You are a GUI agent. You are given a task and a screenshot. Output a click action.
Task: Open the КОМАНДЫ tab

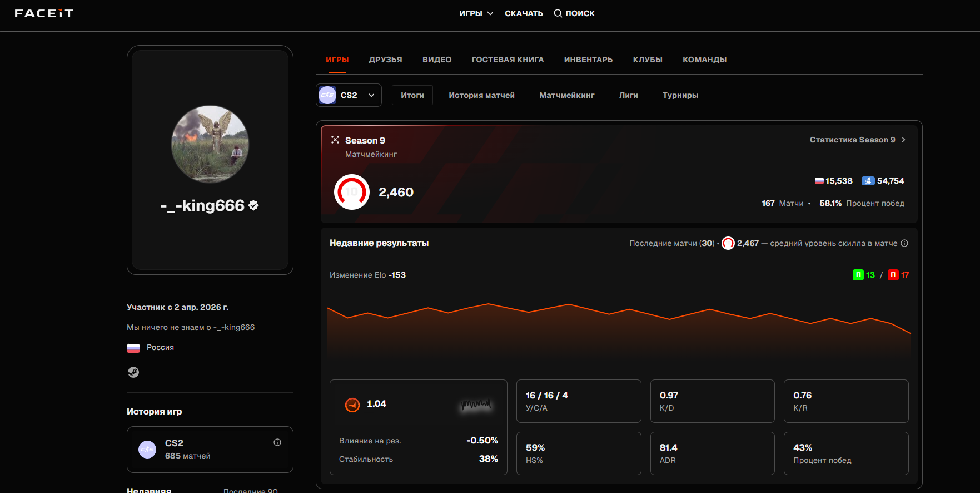coord(705,60)
